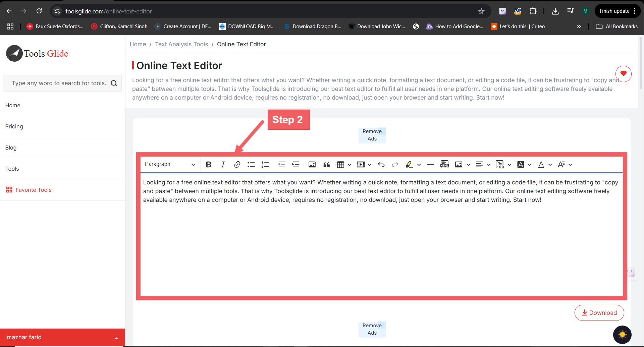Toggle dark mode with the sun button
644x347 pixels.
click(x=622, y=335)
